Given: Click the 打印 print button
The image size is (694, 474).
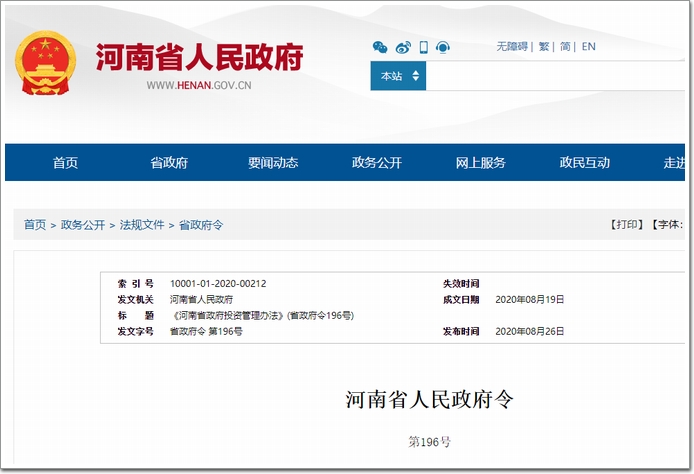Looking at the screenshot, I should 626,225.
